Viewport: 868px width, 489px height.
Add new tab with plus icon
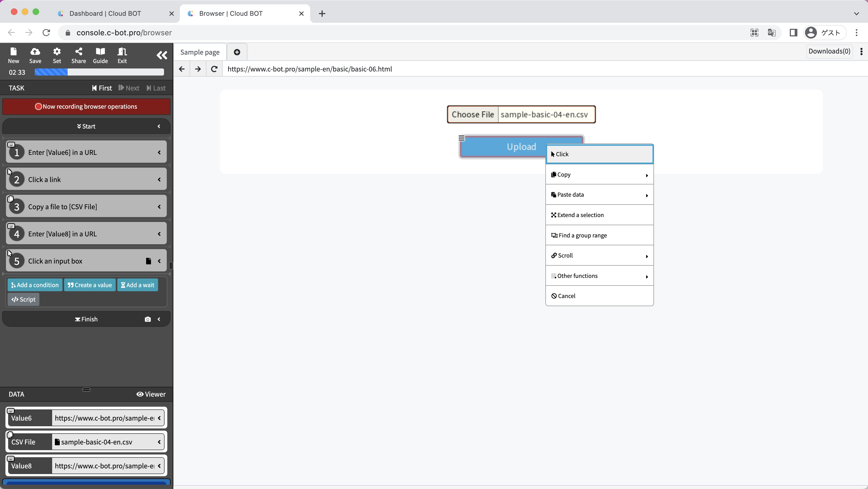point(237,52)
